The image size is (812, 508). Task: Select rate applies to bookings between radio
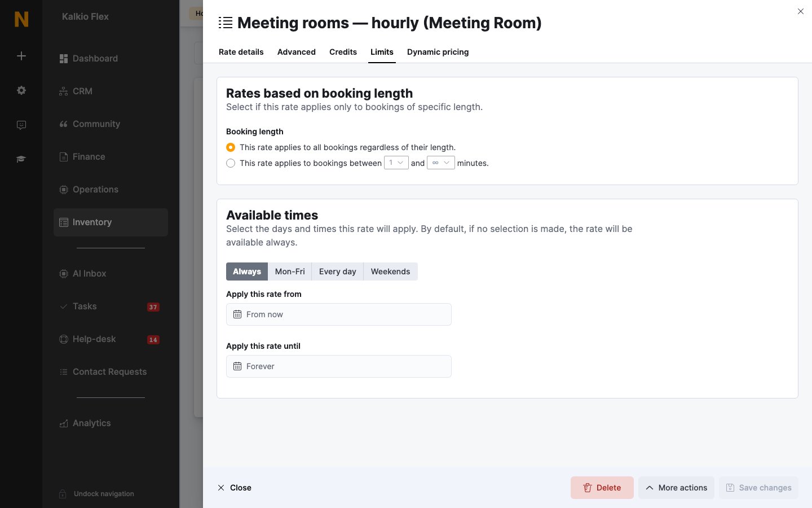pyautogui.click(x=231, y=163)
